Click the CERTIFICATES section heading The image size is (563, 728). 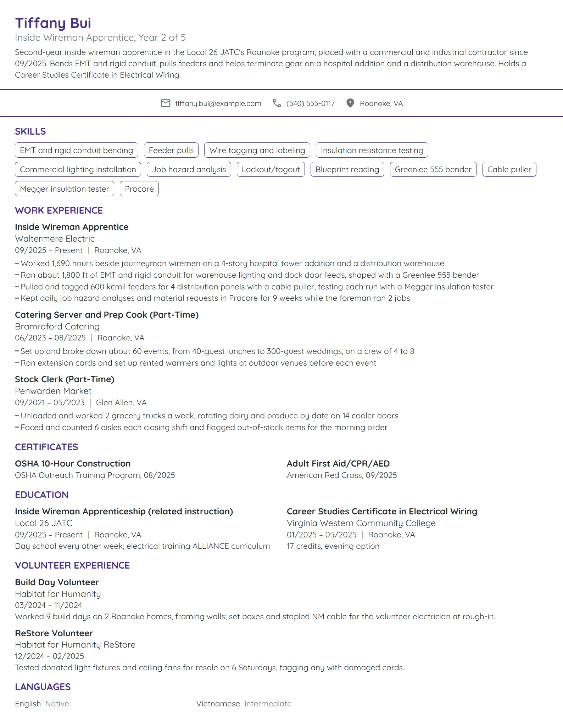[46, 447]
